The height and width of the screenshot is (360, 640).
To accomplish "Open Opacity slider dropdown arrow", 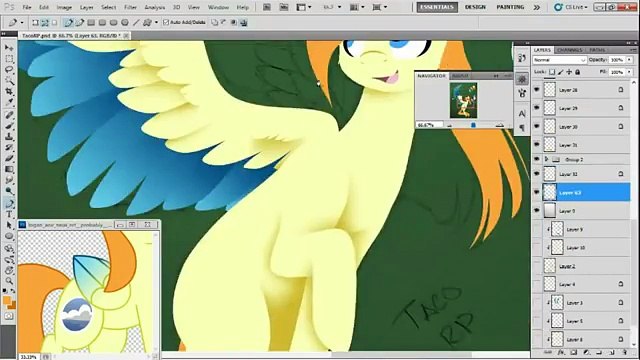I will point(629,60).
